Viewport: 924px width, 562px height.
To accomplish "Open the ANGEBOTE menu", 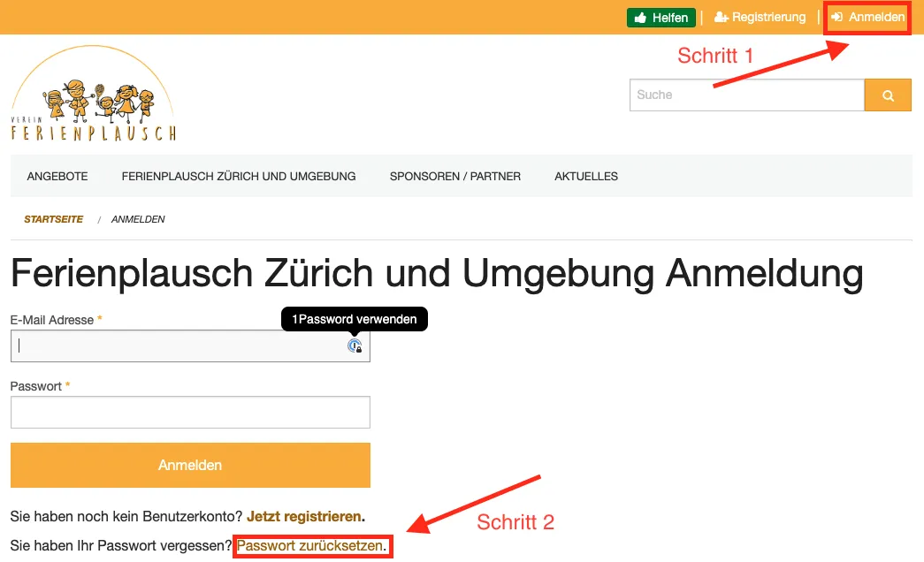I will [57, 176].
